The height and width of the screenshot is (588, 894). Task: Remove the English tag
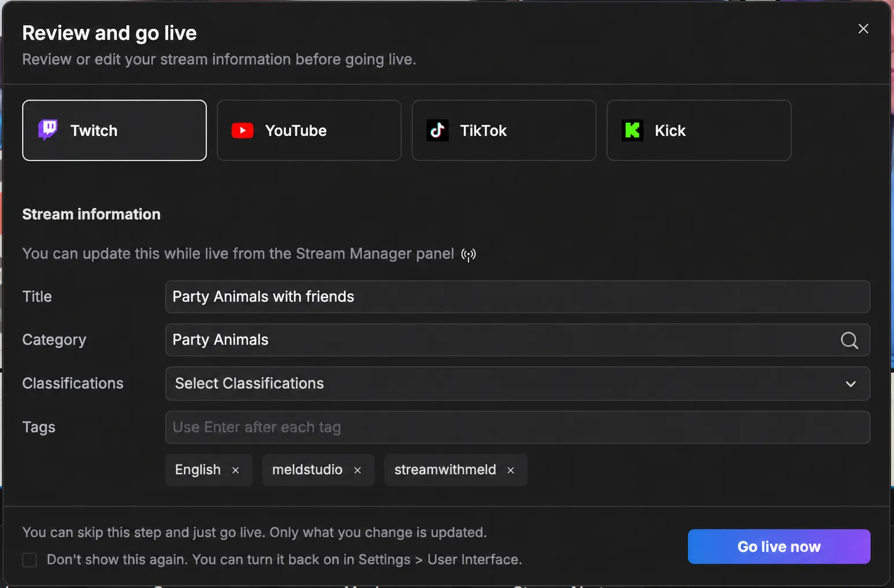[x=235, y=470]
